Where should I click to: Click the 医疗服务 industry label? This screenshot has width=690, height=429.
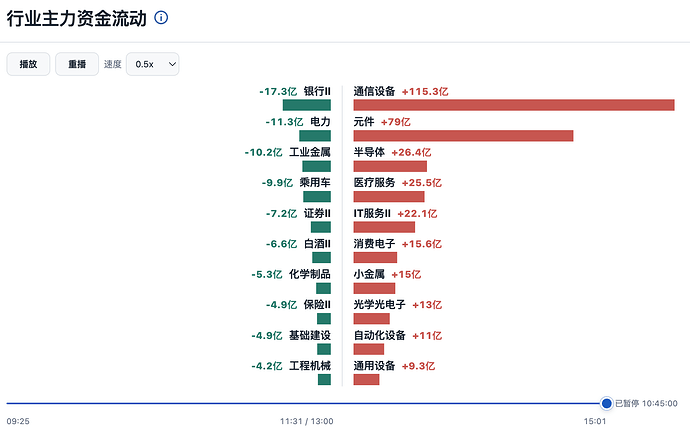tap(374, 183)
